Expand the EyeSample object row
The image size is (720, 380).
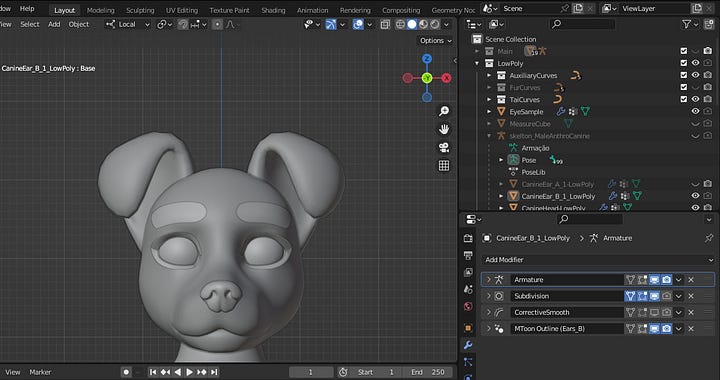click(x=489, y=112)
